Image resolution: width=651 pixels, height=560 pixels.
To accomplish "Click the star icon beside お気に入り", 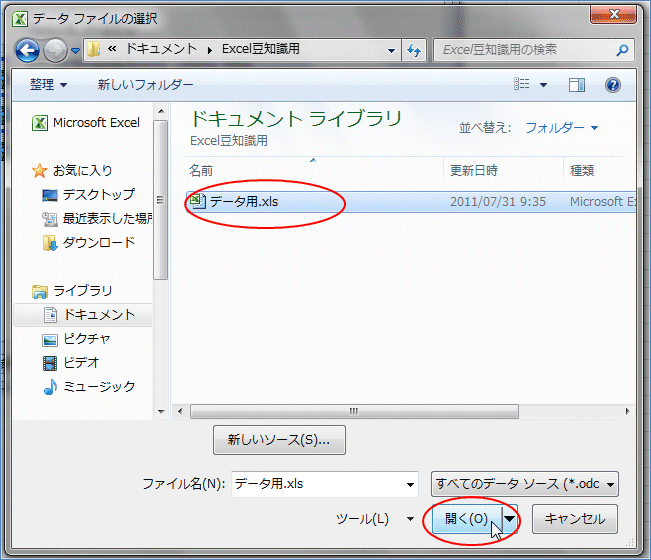I will coord(39,170).
